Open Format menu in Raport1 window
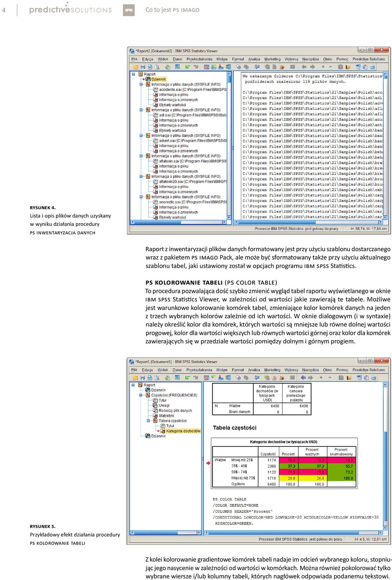This screenshot has height=580, width=392. 238,370
